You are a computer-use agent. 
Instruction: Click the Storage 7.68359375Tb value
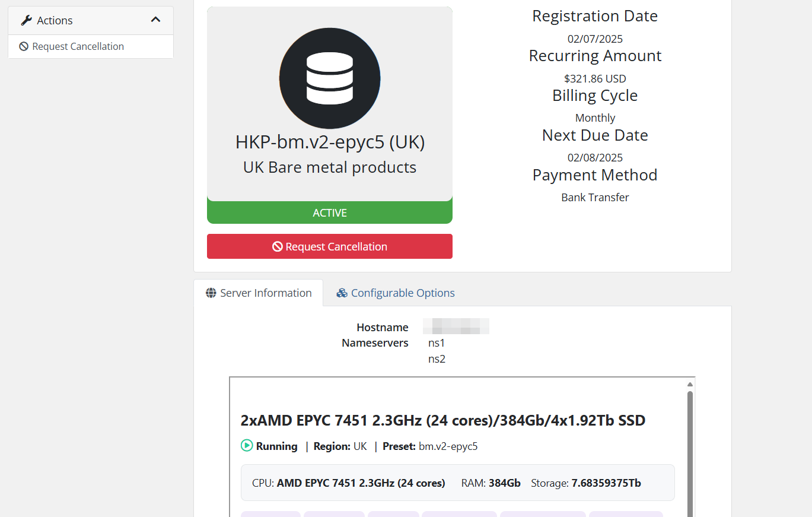tap(606, 483)
